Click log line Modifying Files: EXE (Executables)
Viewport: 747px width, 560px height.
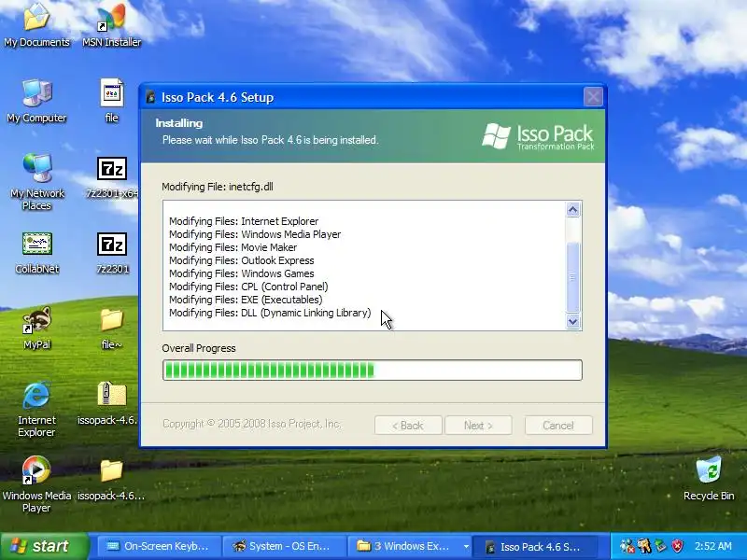246,300
